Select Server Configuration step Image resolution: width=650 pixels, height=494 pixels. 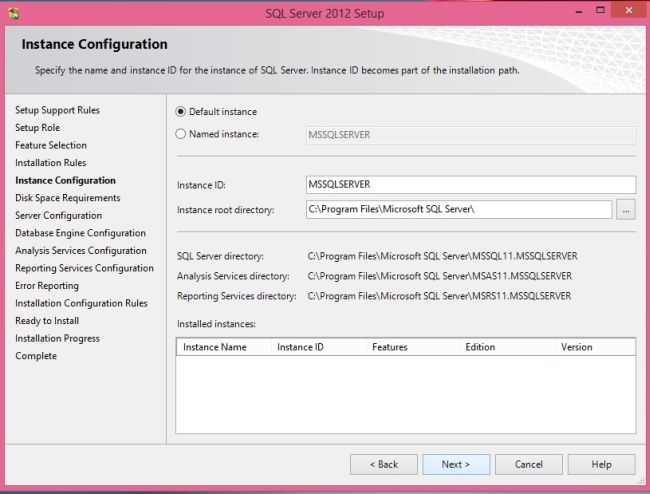click(58, 216)
